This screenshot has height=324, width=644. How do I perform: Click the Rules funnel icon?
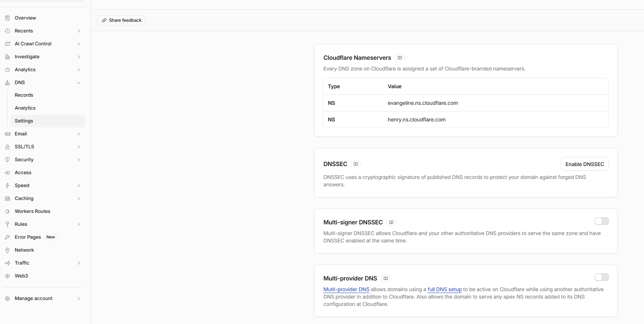point(7,224)
